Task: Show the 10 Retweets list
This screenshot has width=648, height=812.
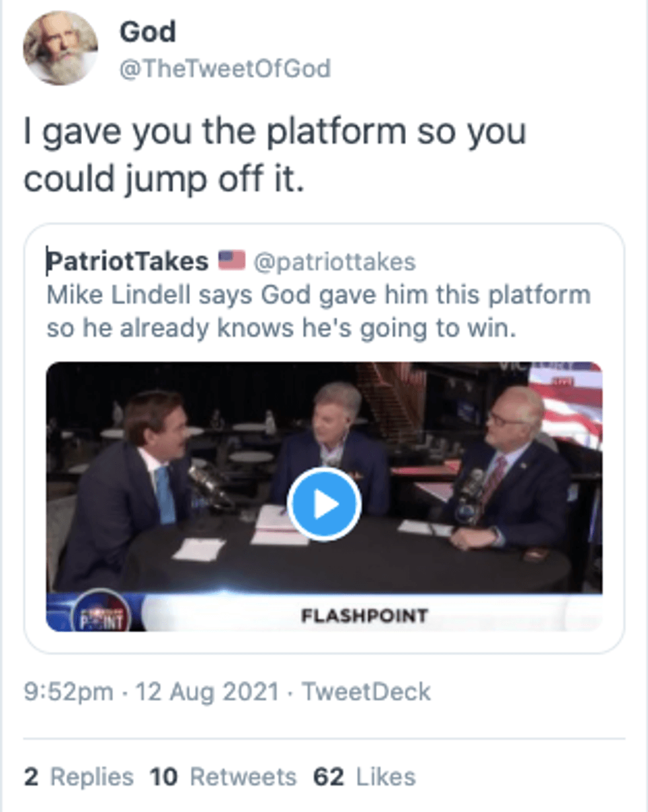Action: 223,777
